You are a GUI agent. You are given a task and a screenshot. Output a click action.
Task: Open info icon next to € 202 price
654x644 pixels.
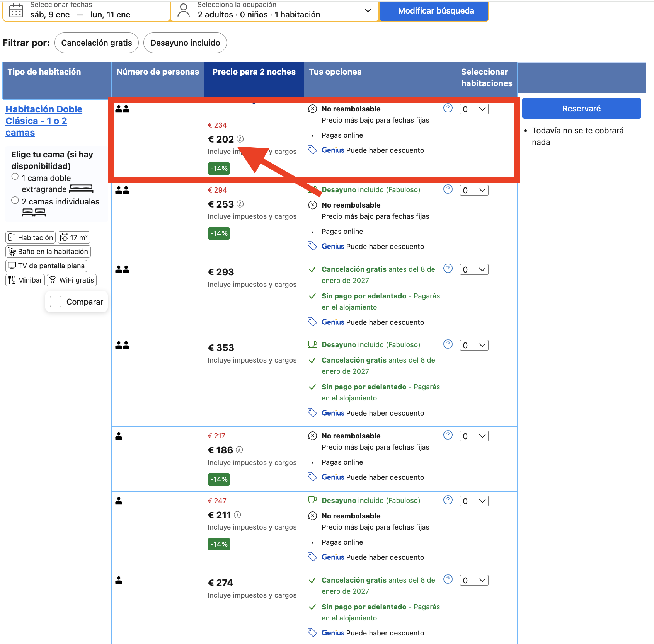[x=240, y=139]
